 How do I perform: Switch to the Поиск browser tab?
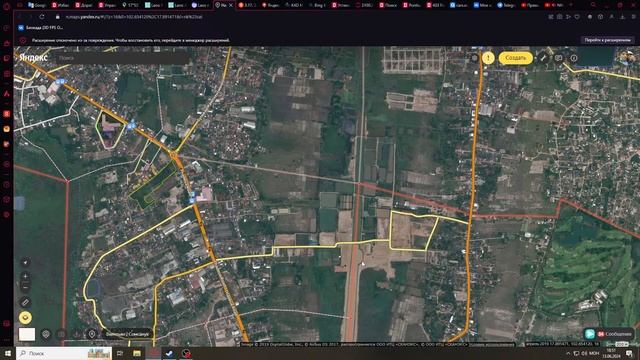click(x=388, y=5)
